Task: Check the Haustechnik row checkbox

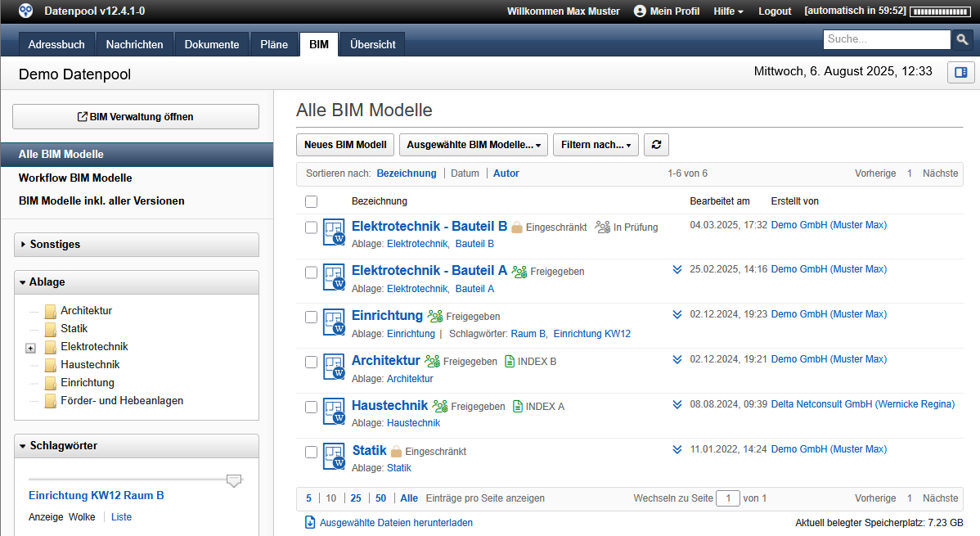Action: click(x=311, y=407)
